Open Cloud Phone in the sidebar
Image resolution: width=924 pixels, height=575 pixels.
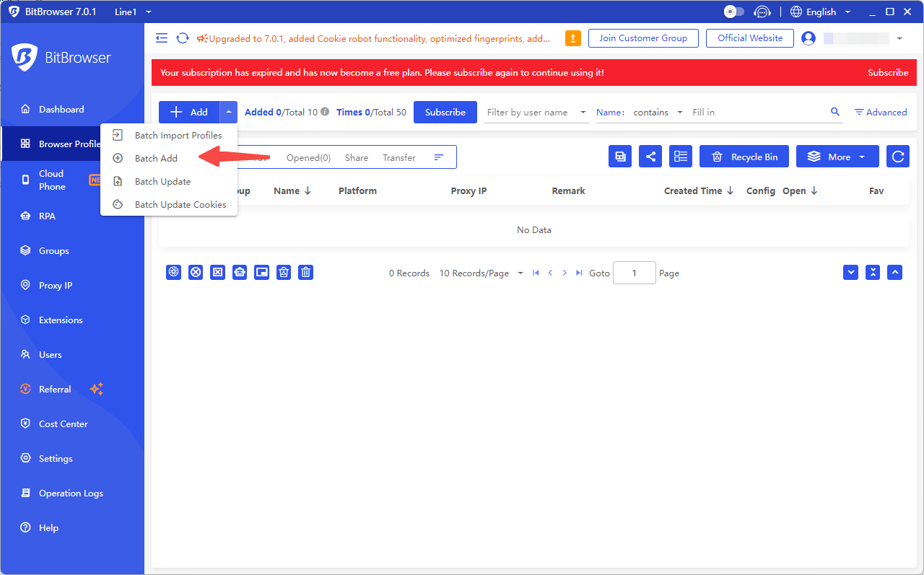(72, 180)
